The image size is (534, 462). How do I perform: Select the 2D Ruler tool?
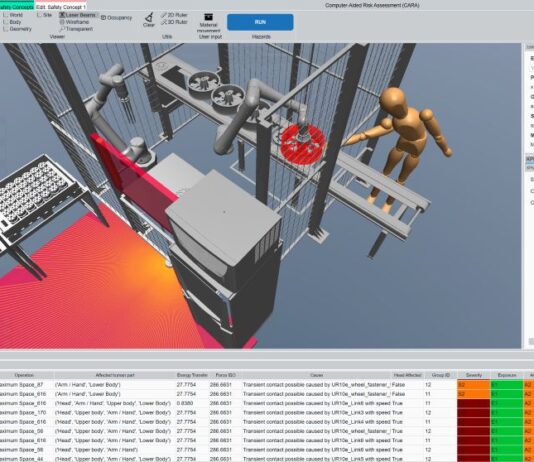[174, 15]
